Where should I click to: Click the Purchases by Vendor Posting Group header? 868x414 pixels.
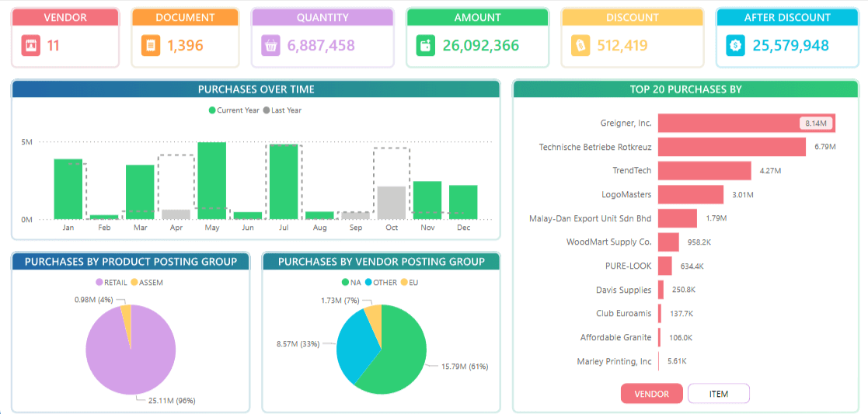(382, 261)
